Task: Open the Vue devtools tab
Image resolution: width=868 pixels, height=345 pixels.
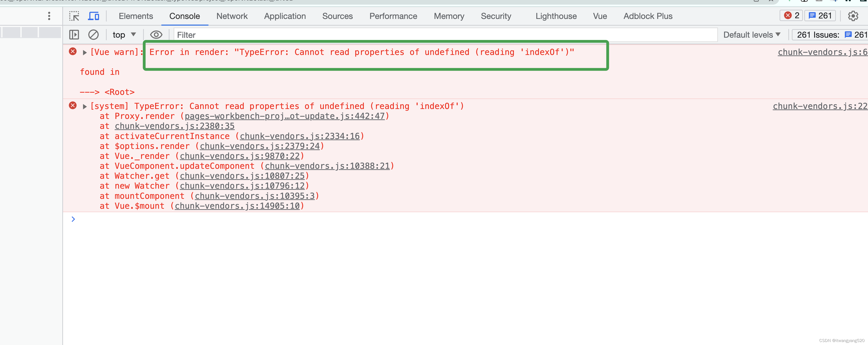Action: click(x=600, y=16)
